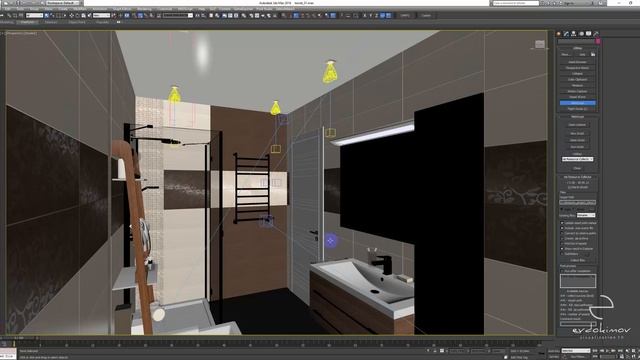This screenshot has width=640, height=360.
Task: Open the Hierarchy tab in command panel
Action: [x=573, y=34]
